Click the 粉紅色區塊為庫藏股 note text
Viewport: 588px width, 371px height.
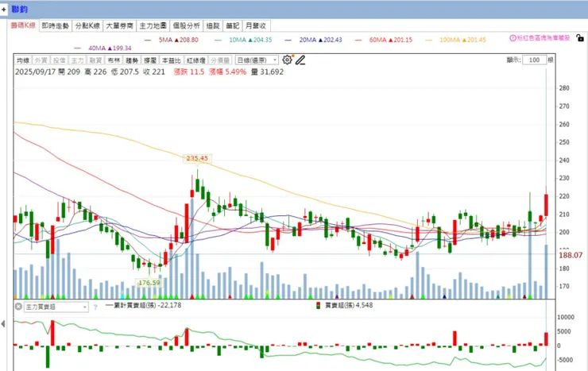(x=544, y=38)
